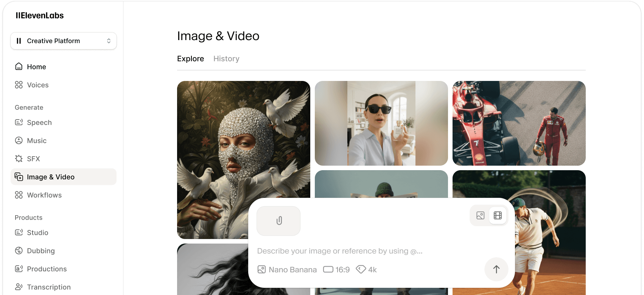Click the Dubbing icon in sidebar
The width and height of the screenshot is (644, 295).
(x=19, y=250)
